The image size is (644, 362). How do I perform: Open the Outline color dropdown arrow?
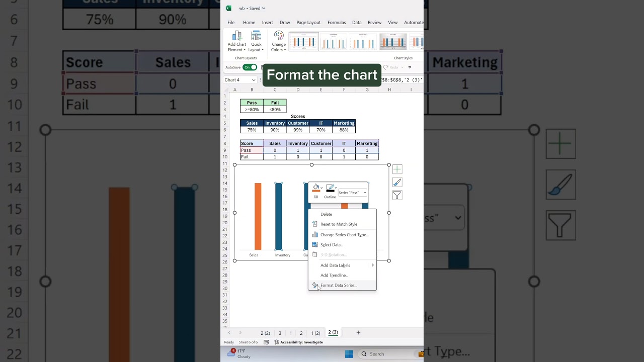coord(336,188)
